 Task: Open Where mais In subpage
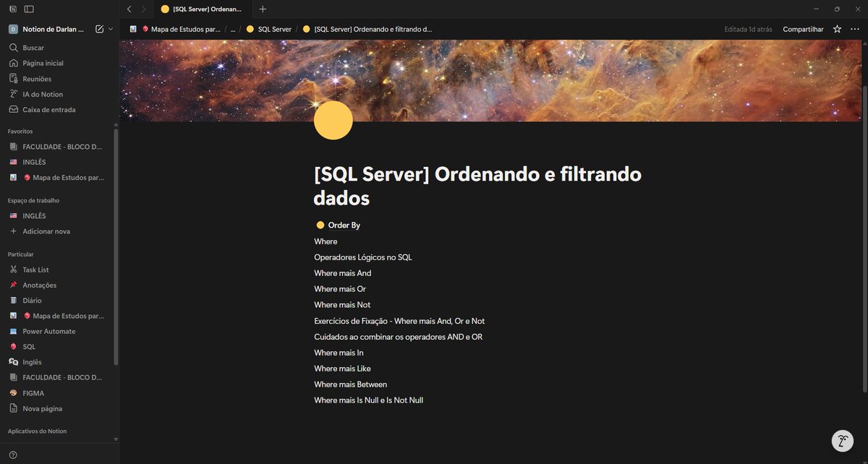[x=339, y=353]
